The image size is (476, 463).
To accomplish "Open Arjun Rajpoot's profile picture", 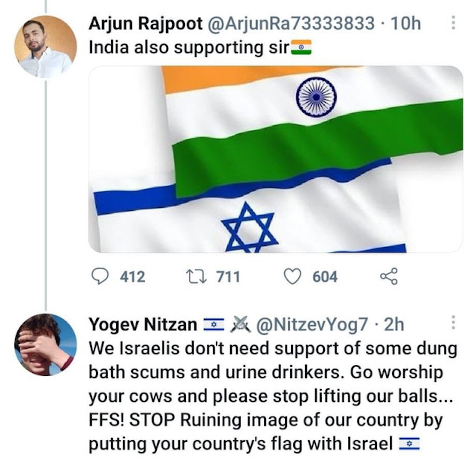I will [45, 47].
